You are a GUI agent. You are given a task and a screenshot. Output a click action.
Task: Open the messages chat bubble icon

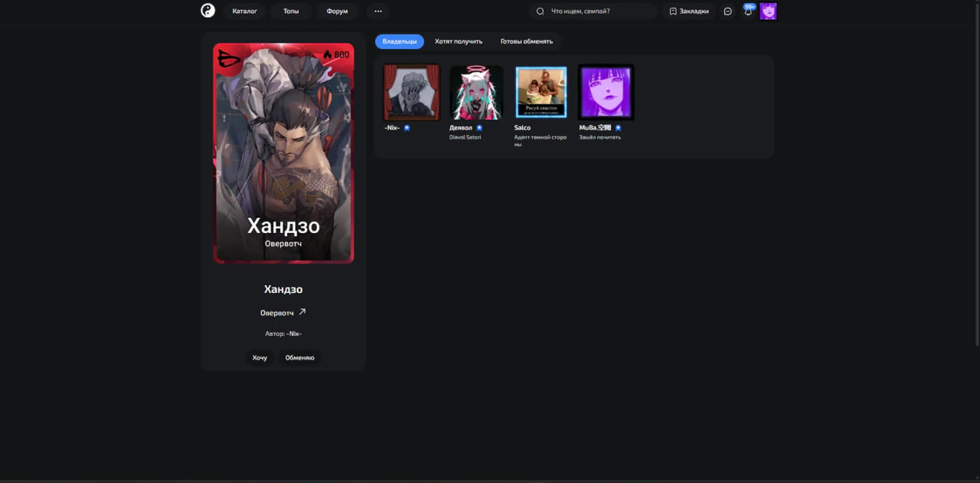pyautogui.click(x=728, y=11)
